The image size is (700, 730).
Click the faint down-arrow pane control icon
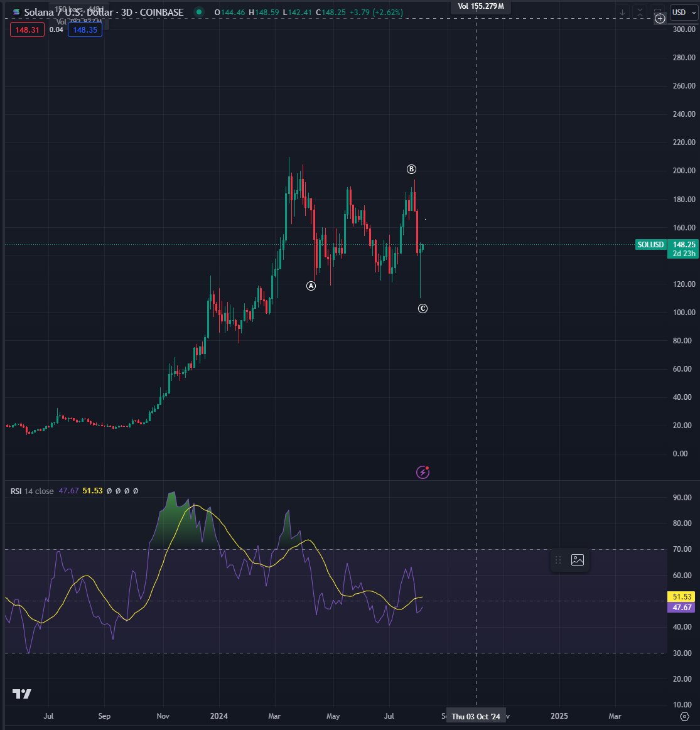(622, 13)
